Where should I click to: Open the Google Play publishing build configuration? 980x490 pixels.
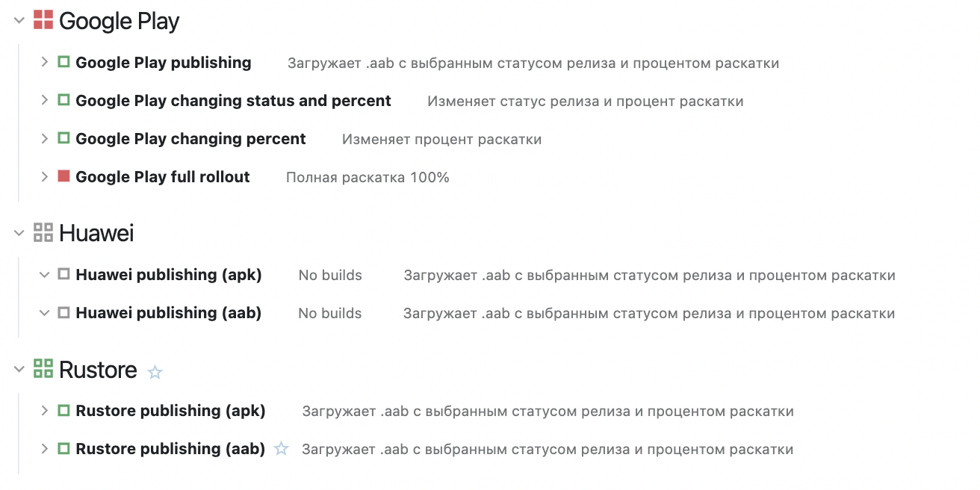coord(163,63)
